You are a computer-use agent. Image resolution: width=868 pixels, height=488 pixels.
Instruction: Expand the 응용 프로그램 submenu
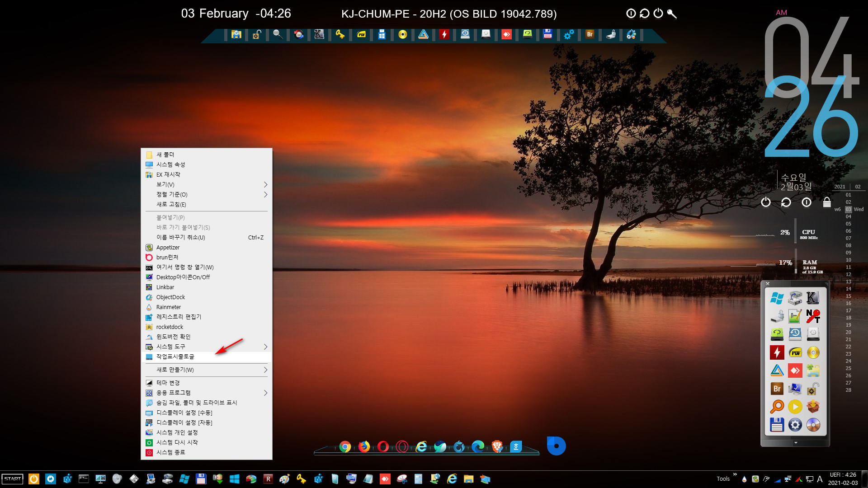tap(207, 393)
